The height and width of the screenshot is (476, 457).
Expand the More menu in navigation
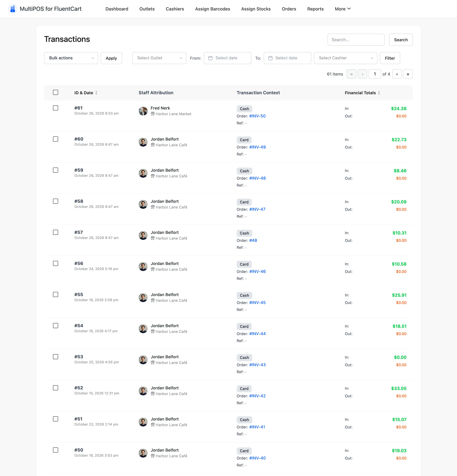pos(343,9)
